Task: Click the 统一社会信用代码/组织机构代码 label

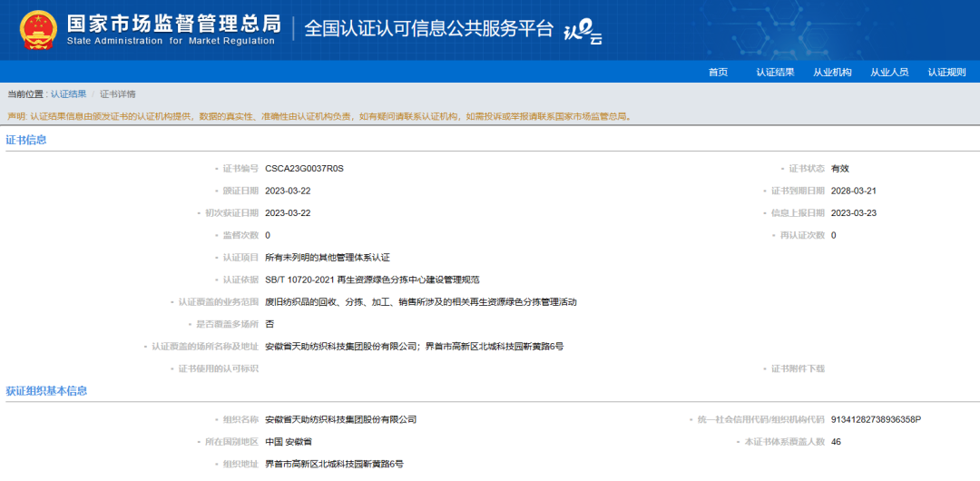Action: point(760,419)
